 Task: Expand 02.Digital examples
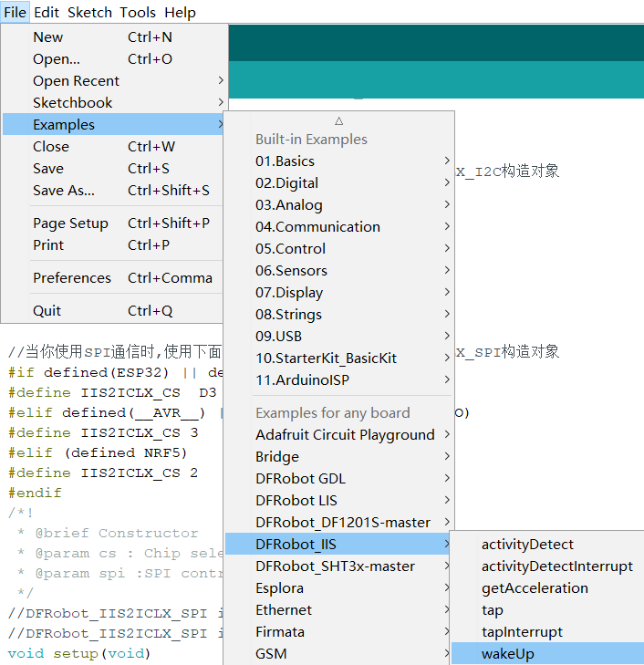[339, 182]
